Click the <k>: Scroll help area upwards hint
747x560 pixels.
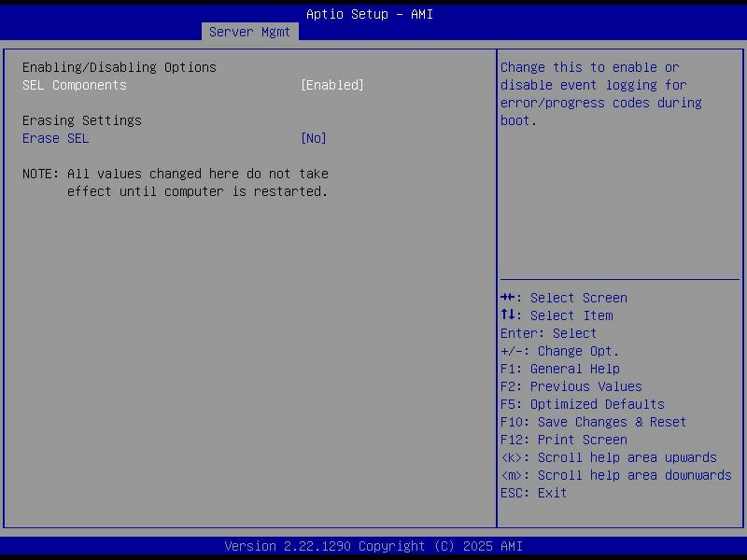click(x=609, y=457)
